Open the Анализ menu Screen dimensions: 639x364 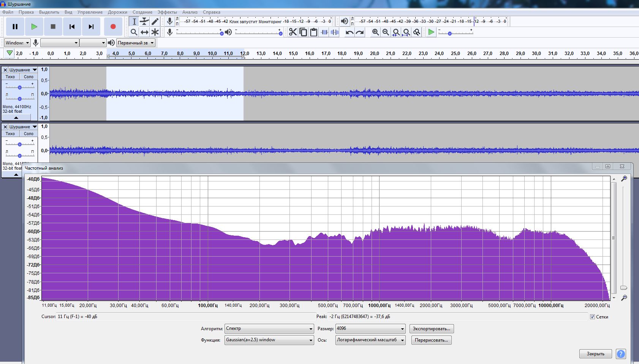190,12
